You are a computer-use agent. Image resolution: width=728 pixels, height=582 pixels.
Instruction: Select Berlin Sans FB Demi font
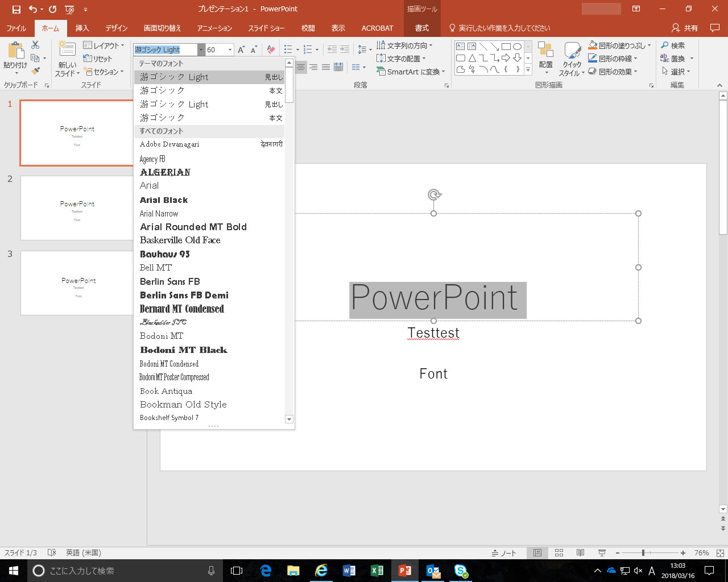[x=209, y=295]
